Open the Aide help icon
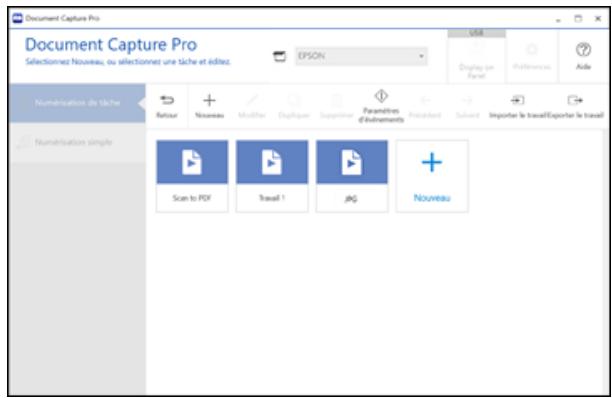 (x=583, y=50)
